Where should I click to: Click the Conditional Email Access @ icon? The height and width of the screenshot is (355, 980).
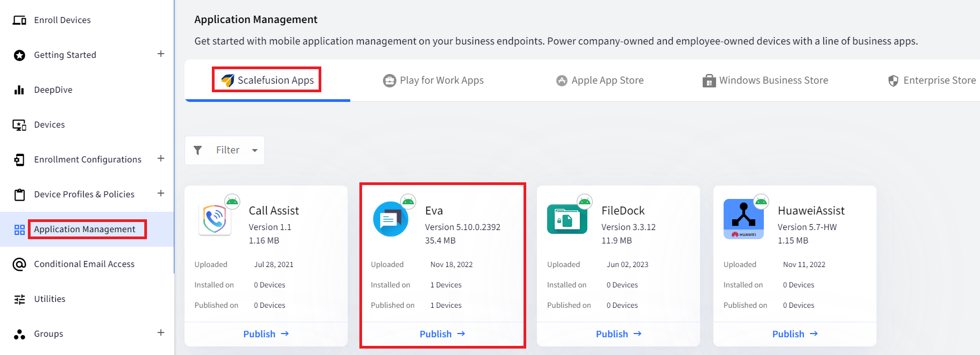[x=19, y=264]
